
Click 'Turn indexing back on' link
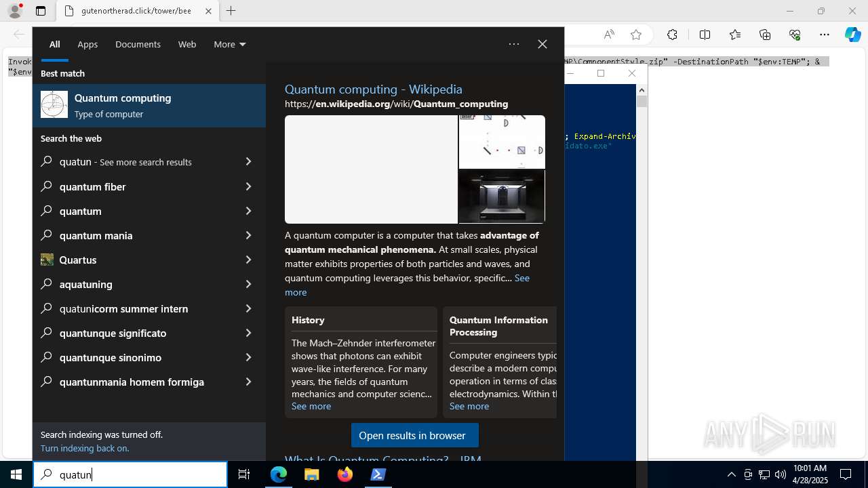[85, 448]
